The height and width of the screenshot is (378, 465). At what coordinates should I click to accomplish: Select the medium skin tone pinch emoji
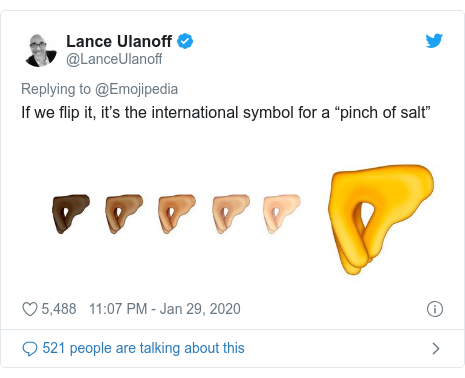click(177, 214)
